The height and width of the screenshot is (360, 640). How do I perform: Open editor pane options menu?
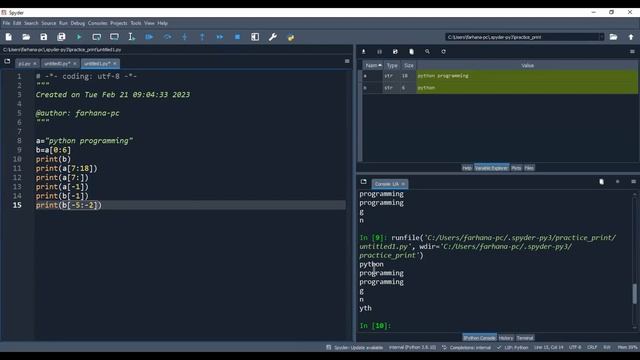[347, 61]
